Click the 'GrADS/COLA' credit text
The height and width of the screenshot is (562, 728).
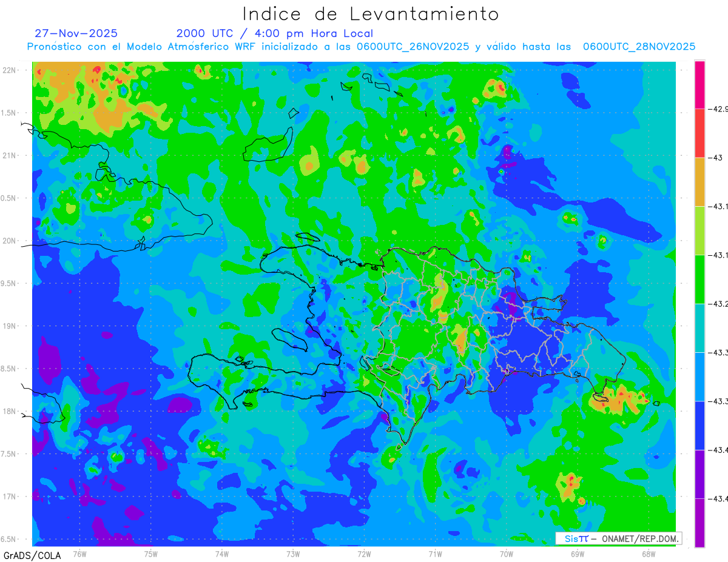pyautogui.click(x=32, y=555)
